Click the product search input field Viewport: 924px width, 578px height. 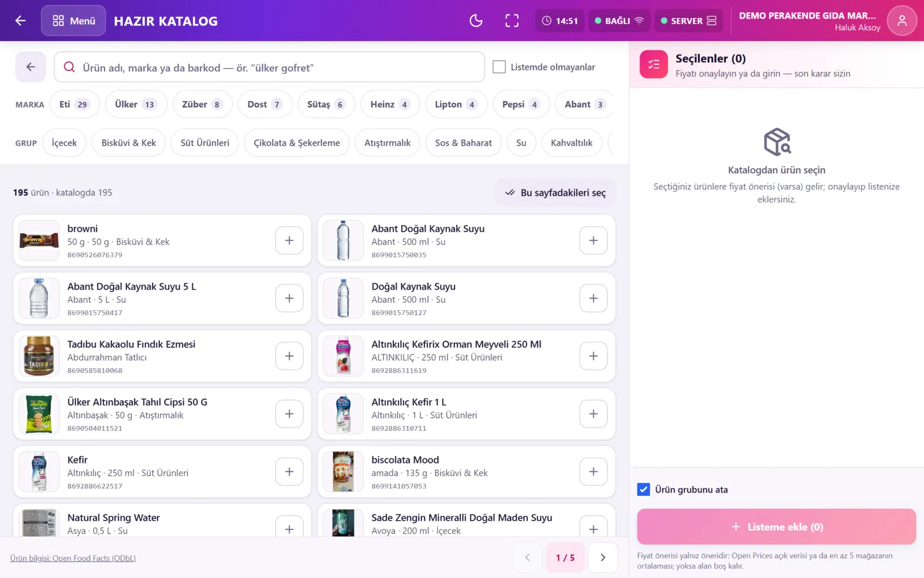pyautogui.click(x=269, y=67)
